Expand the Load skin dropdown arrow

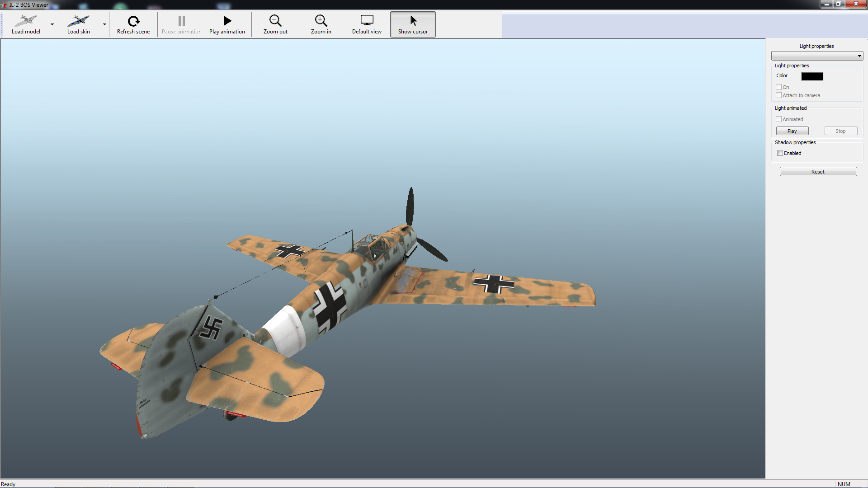pos(104,24)
